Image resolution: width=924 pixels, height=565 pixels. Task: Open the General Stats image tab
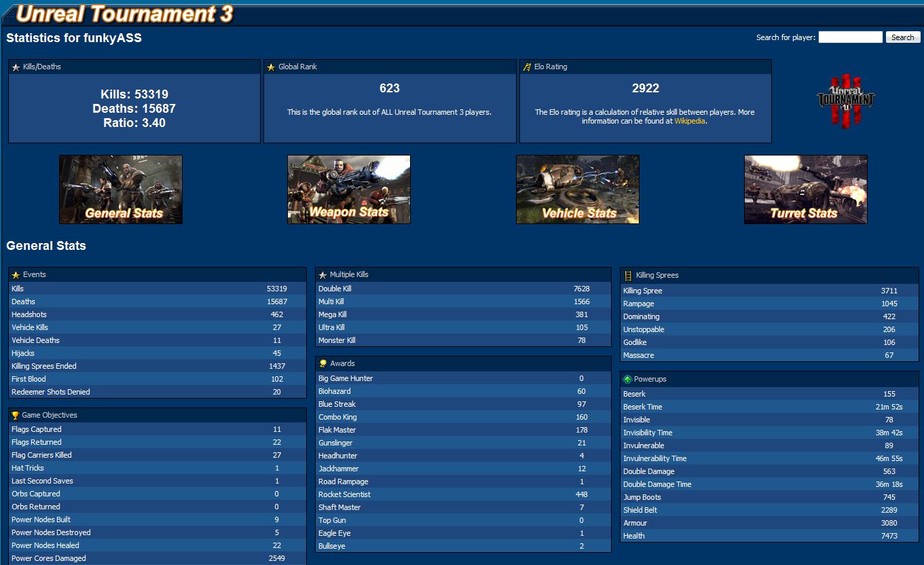[121, 189]
